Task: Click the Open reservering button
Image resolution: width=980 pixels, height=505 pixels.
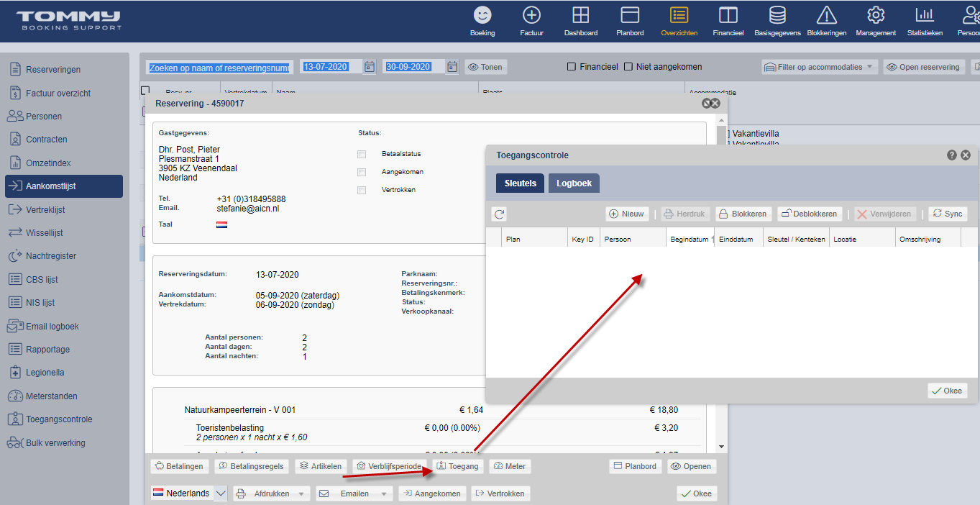Action: (924, 67)
